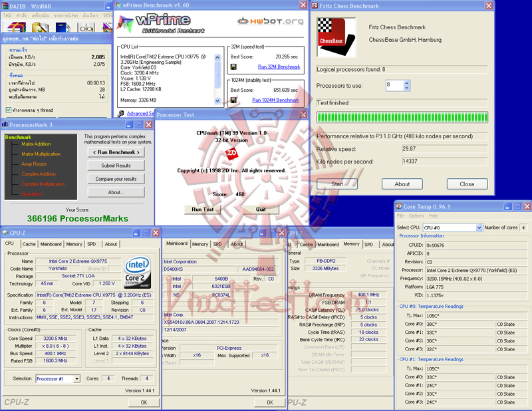Click the WinRAR title bar books icon
532x411 pixels.
pos(5,6)
